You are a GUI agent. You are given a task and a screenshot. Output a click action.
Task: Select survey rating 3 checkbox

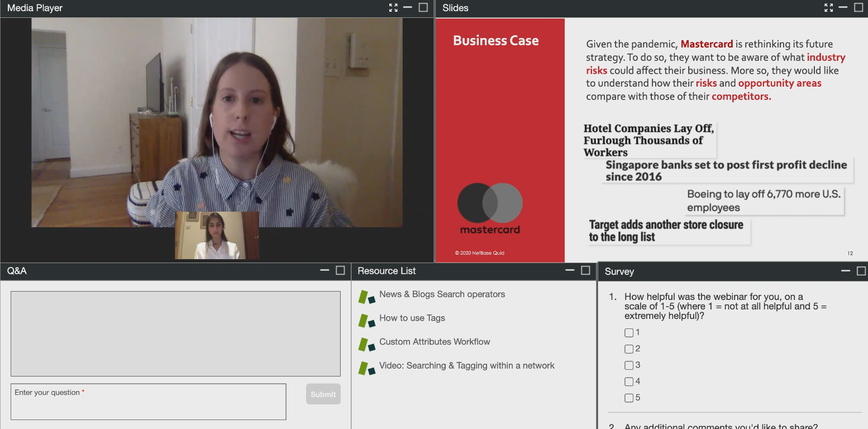[x=629, y=365]
